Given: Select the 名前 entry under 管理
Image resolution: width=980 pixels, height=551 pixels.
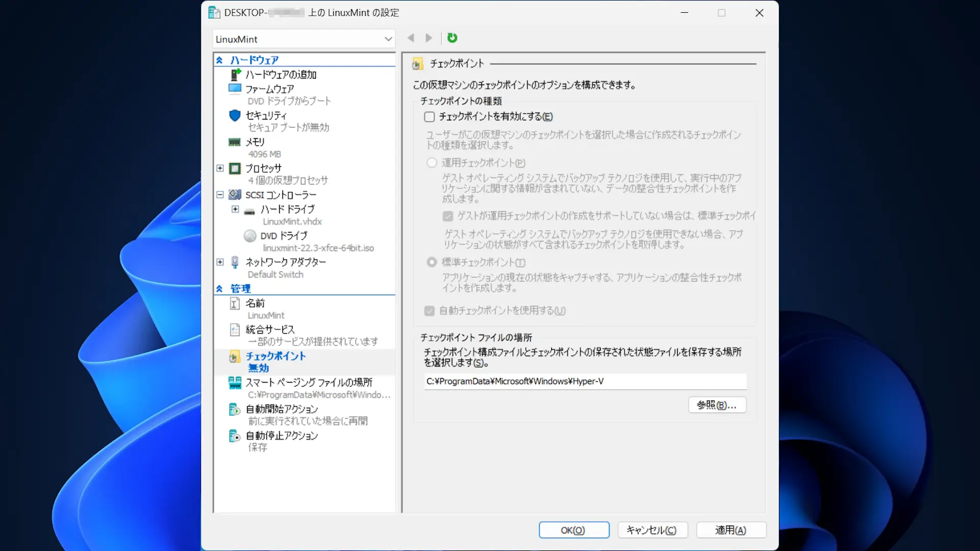Looking at the screenshot, I should [255, 303].
